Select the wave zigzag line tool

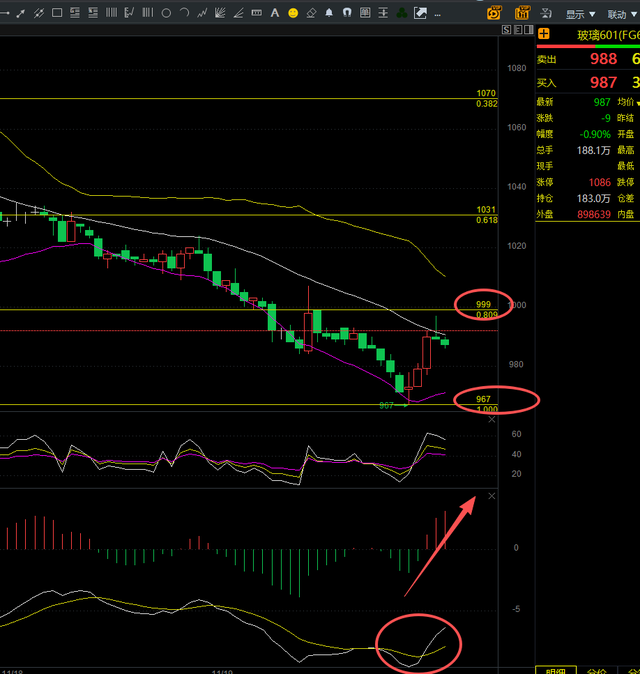point(202,13)
